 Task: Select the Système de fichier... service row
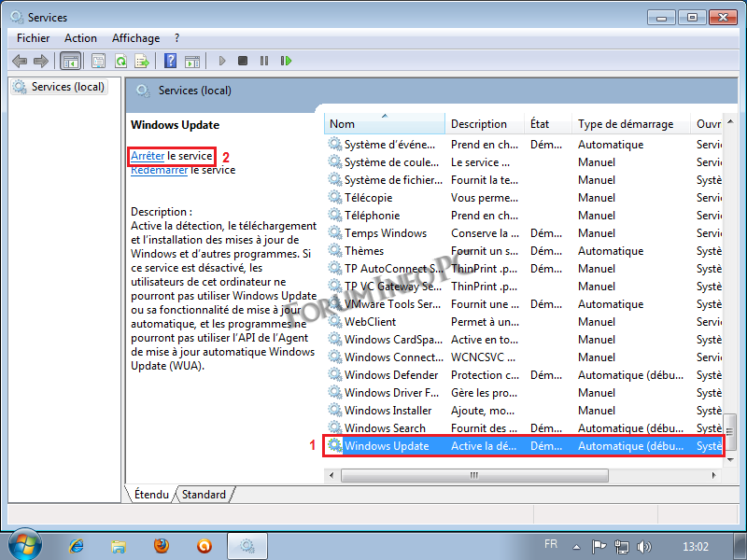524,180
